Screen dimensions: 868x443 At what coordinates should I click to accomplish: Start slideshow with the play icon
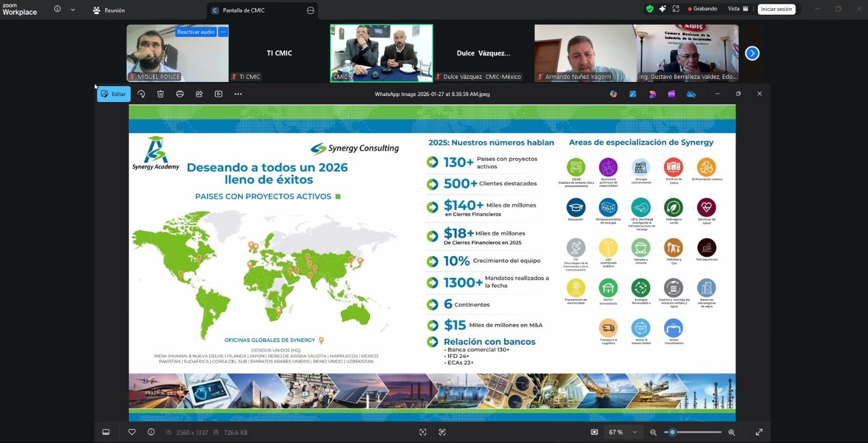219,94
